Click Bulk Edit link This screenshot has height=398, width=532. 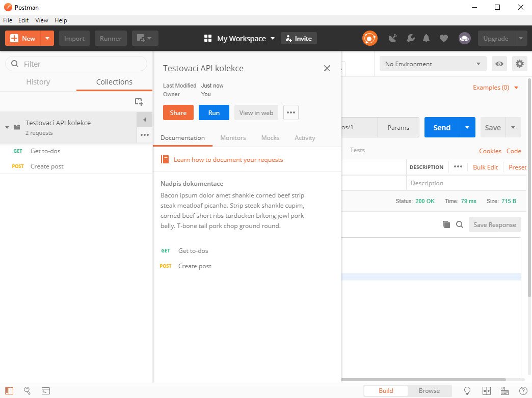point(485,167)
